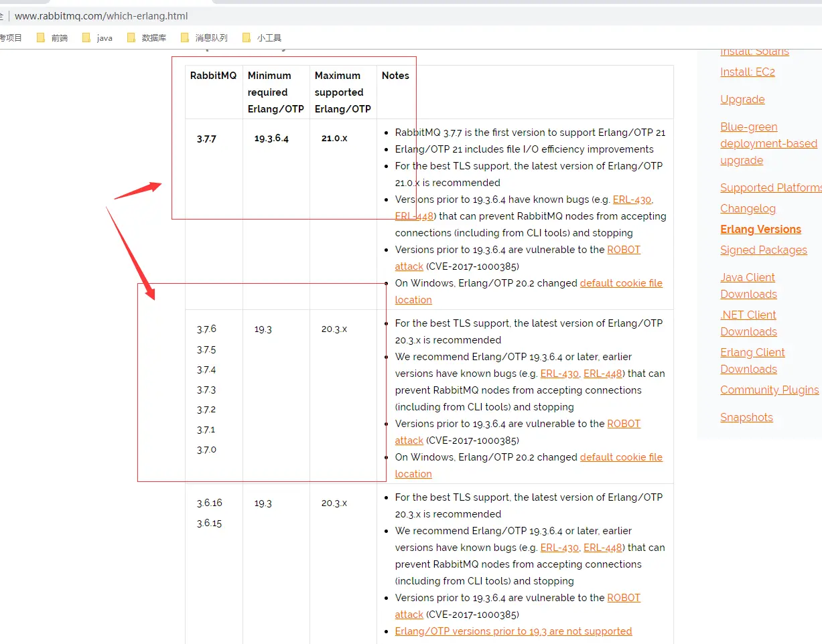Select the 19.3.6.4 minimum version cell
This screenshot has width=822, height=644.
coord(271,139)
